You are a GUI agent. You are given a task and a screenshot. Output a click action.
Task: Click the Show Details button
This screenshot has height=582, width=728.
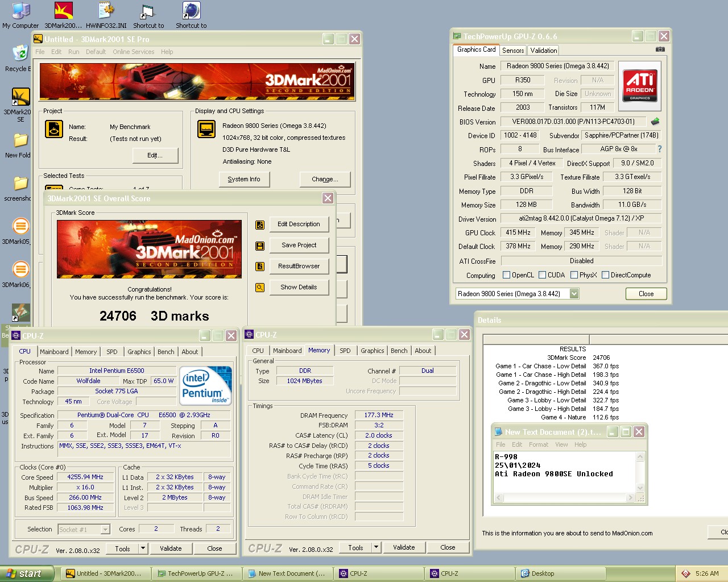299,288
